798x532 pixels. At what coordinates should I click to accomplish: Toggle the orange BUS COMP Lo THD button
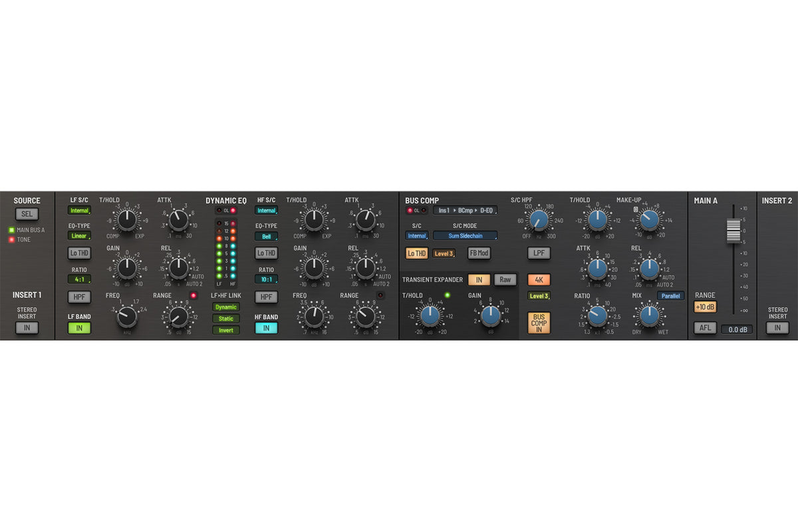pyautogui.click(x=417, y=253)
